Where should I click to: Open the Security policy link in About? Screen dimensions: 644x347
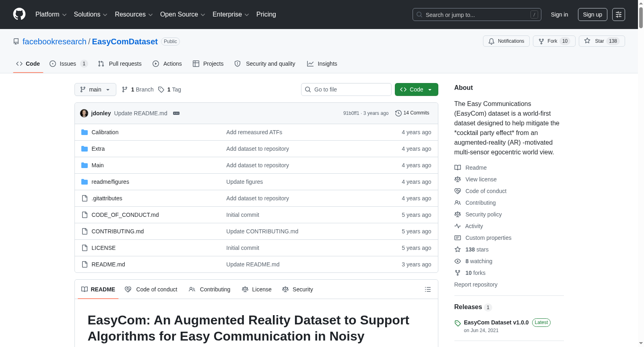483,214
